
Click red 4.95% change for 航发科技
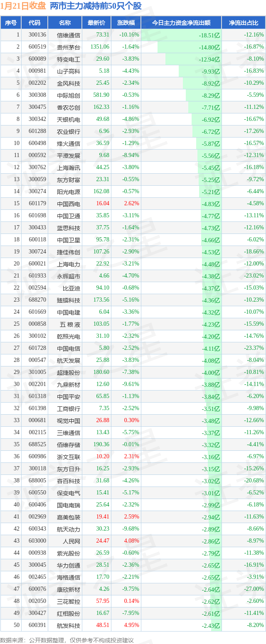pyautogui.click(x=131, y=625)
